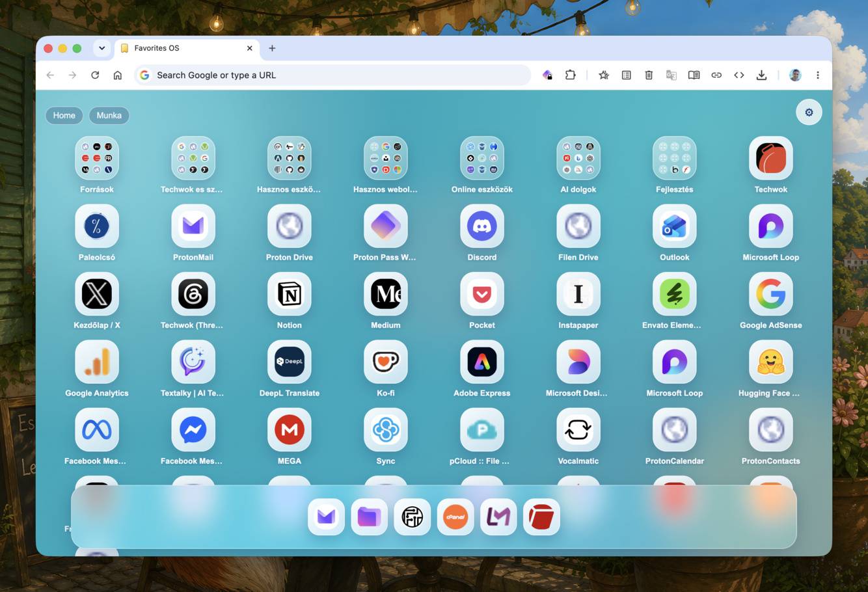The image size is (868, 592).
Task: Open the Meta-logo Facebook shortcut
Action: coord(97,429)
